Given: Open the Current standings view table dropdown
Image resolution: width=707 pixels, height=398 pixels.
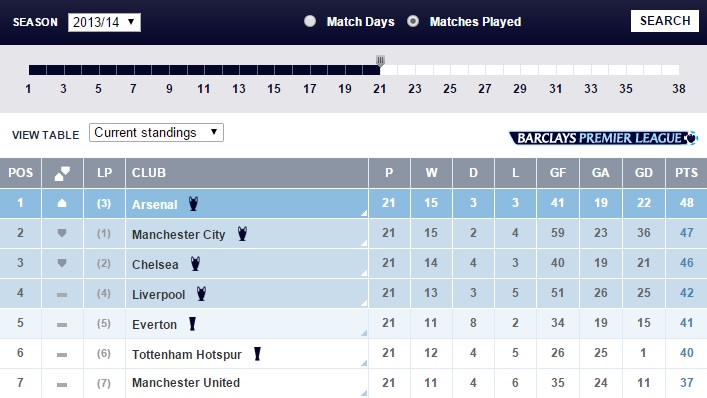Looking at the screenshot, I should tap(156, 133).
